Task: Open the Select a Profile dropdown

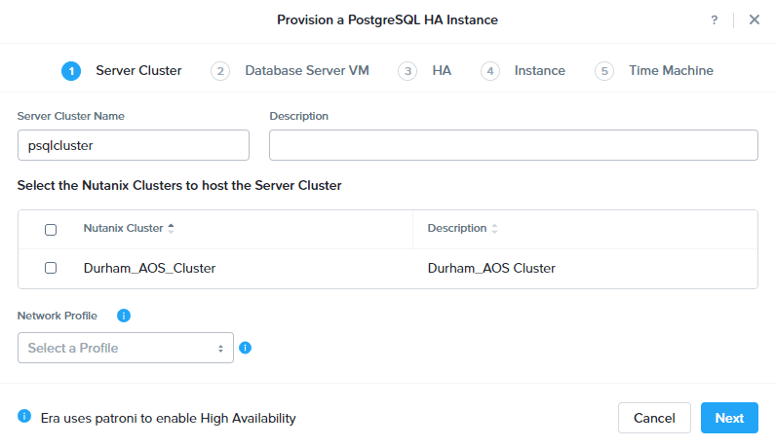Action: coord(126,348)
